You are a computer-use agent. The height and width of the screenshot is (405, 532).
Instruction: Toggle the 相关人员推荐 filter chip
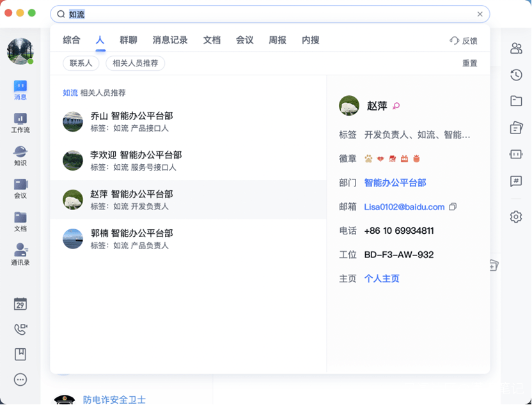point(135,63)
